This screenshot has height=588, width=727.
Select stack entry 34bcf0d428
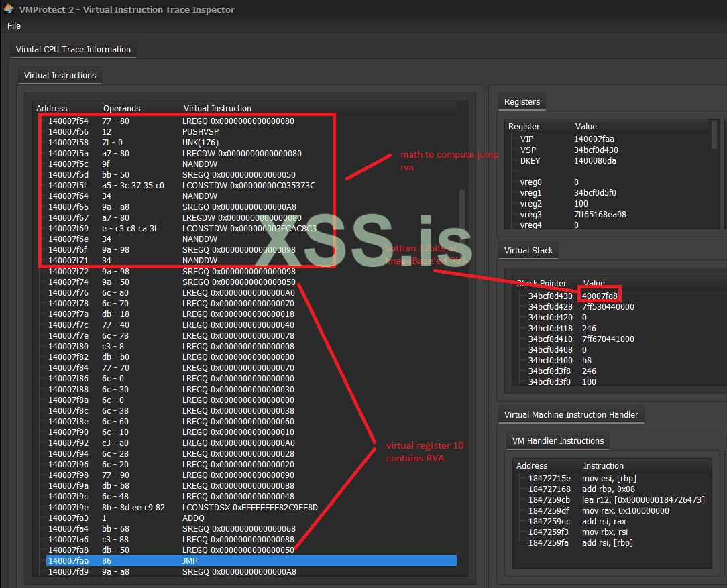pos(626,307)
